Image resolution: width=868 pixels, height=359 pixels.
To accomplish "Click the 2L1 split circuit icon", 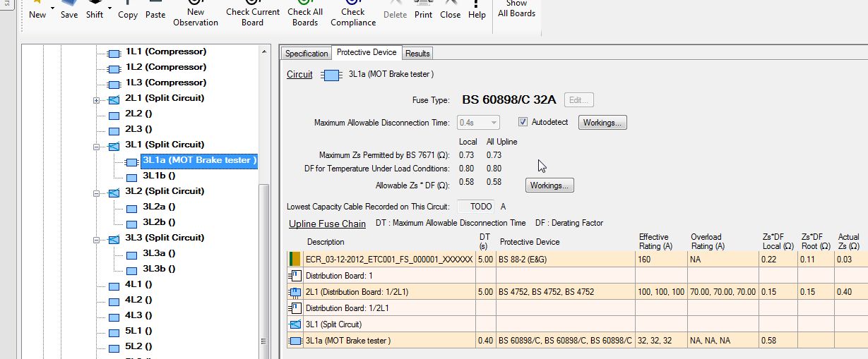I will coord(114,99).
